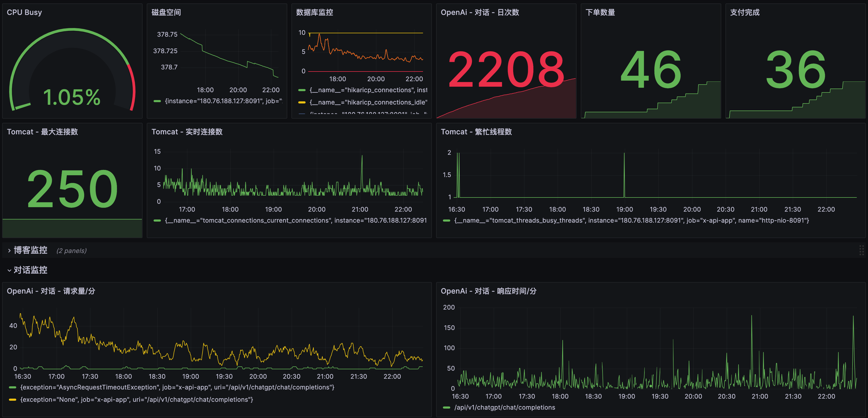
Task: Toggle the tomcat_connections_current_connections series legend label
Action: [x=296, y=221]
